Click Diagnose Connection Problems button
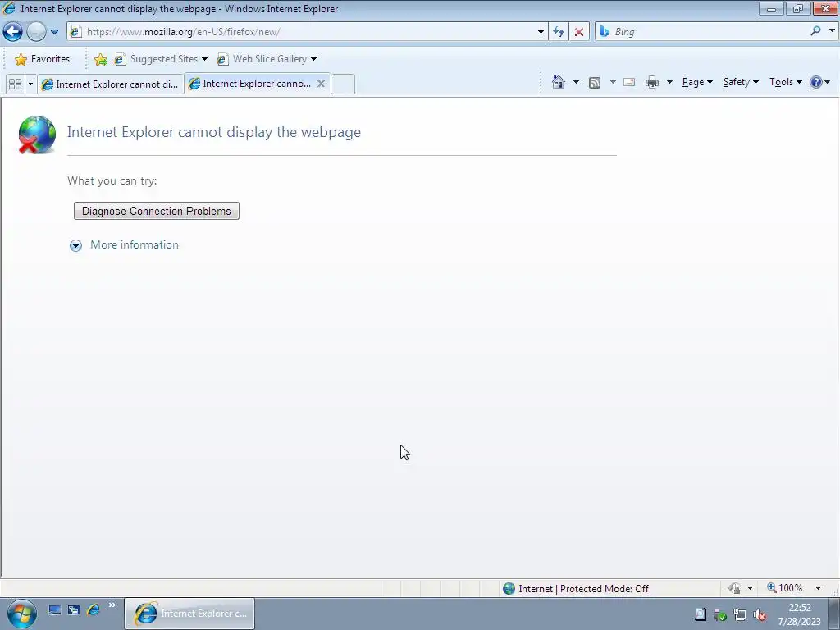This screenshot has width=840, height=630. pyautogui.click(x=157, y=211)
